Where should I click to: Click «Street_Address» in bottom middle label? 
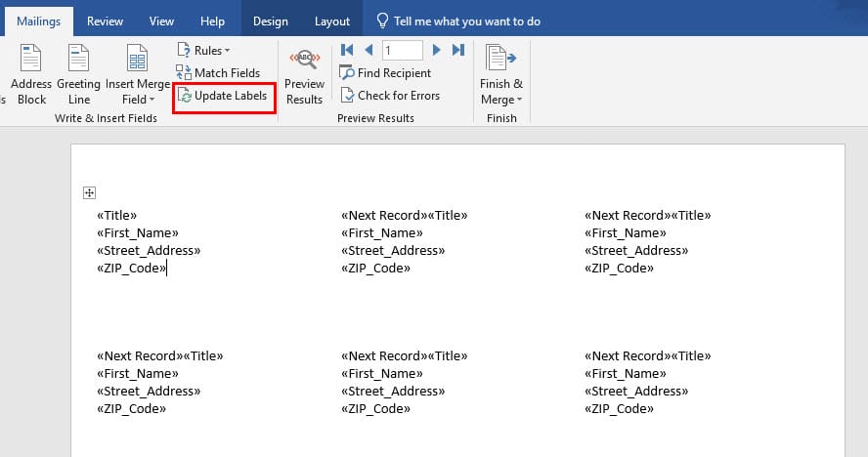point(393,392)
